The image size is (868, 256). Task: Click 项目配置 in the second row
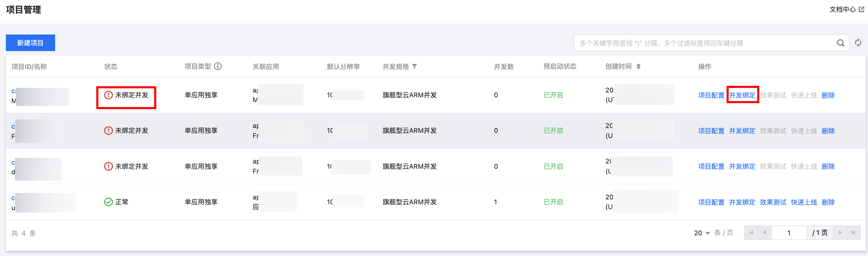711,131
